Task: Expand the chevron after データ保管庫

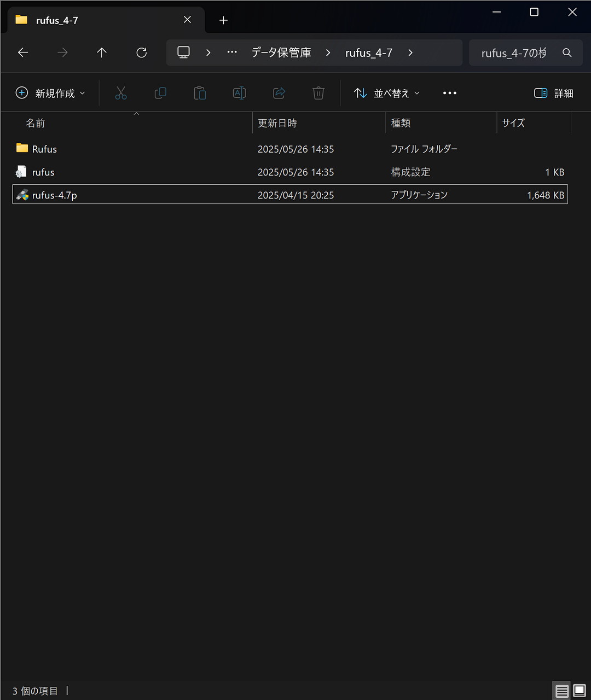Action: click(x=328, y=52)
